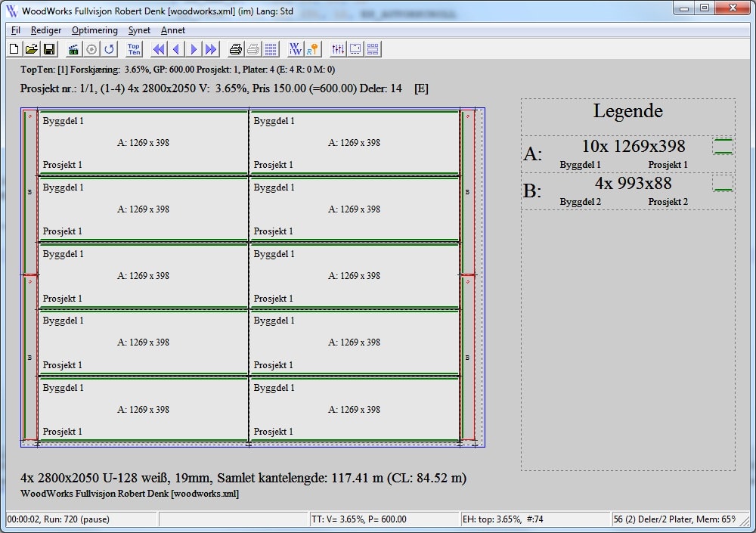This screenshot has height=533, width=756.
Task: Minimize the WoodWorks window
Action: (683, 8)
